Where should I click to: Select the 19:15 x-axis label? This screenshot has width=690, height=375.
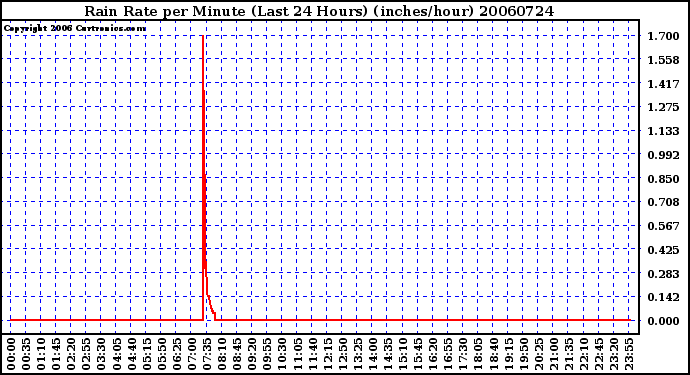tap(508, 355)
